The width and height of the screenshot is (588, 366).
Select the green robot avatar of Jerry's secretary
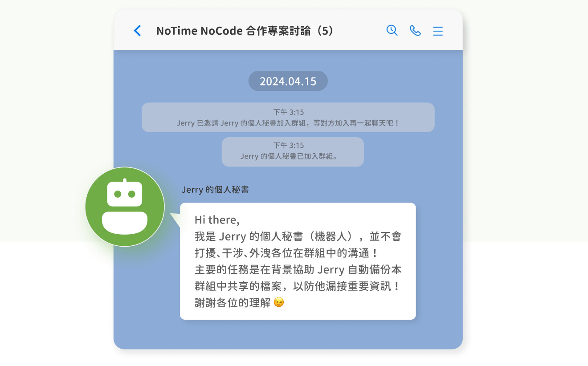click(125, 206)
